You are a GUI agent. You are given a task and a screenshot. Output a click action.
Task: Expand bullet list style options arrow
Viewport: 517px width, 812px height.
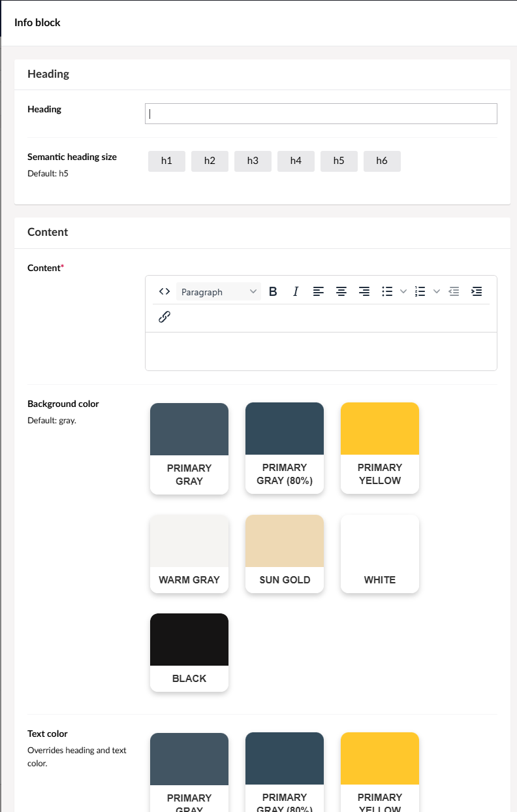click(x=403, y=292)
